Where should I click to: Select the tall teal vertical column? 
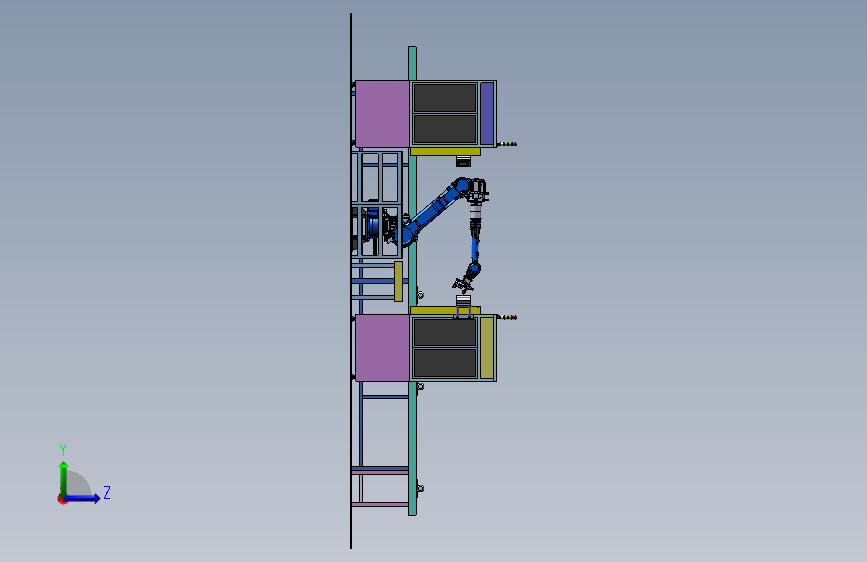coord(412,281)
